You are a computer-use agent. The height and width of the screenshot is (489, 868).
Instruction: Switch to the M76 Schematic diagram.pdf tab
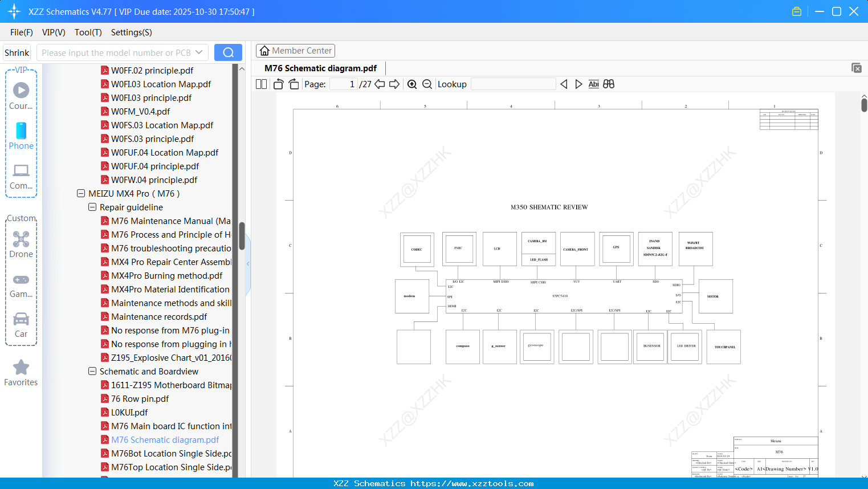[x=319, y=68]
